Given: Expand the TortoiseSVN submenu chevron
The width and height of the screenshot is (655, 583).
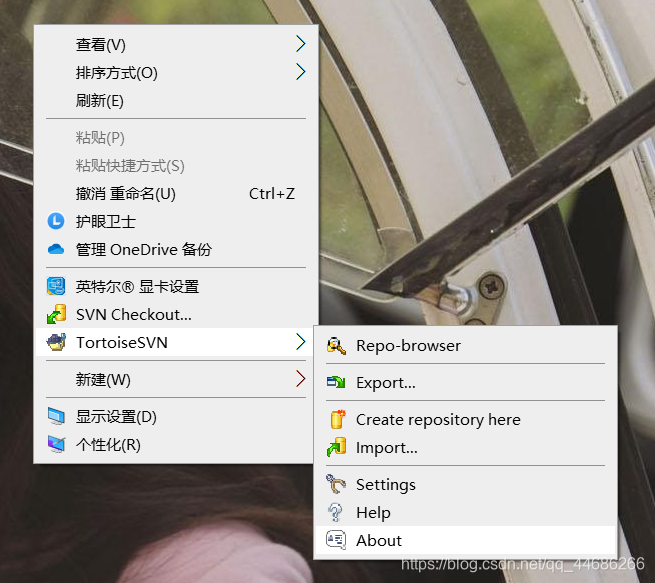Looking at the screenshot, I should [301, 342].
